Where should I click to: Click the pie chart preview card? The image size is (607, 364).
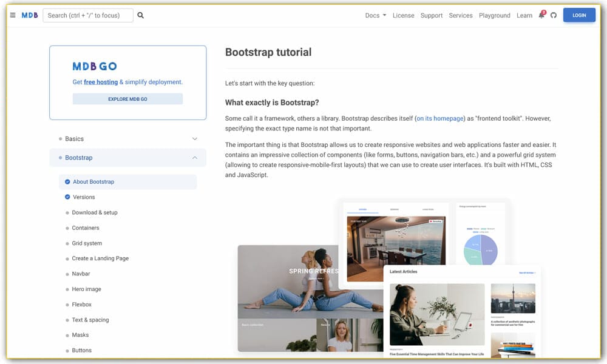[481, 234]
